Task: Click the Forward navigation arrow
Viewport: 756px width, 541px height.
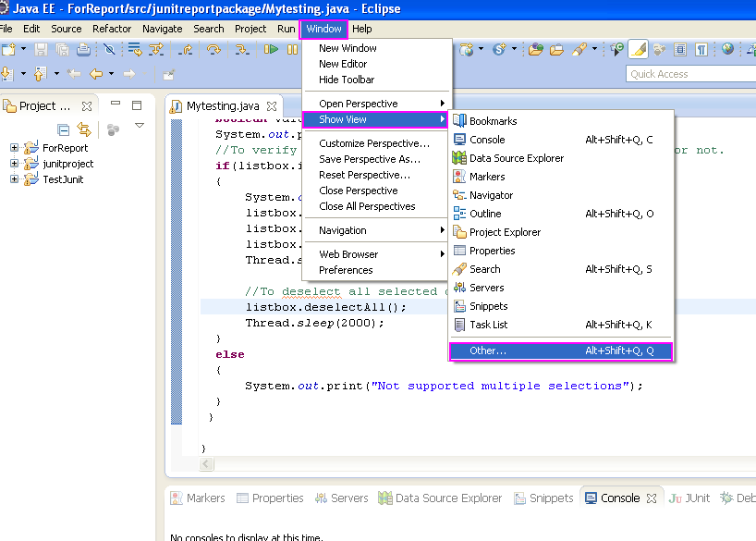Action: pyautogui.click(x=129, y=74)
